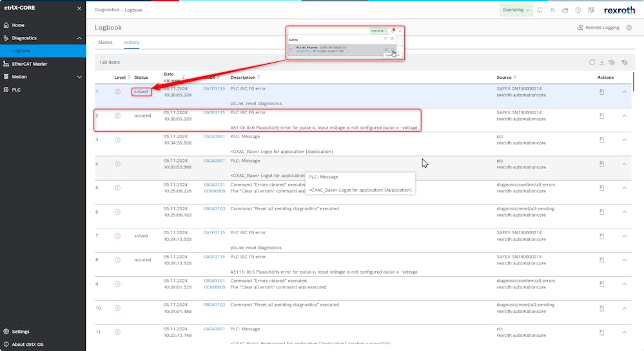Click the 'diagnosis/reset/all-pending' source in row 6

[525, 208]
